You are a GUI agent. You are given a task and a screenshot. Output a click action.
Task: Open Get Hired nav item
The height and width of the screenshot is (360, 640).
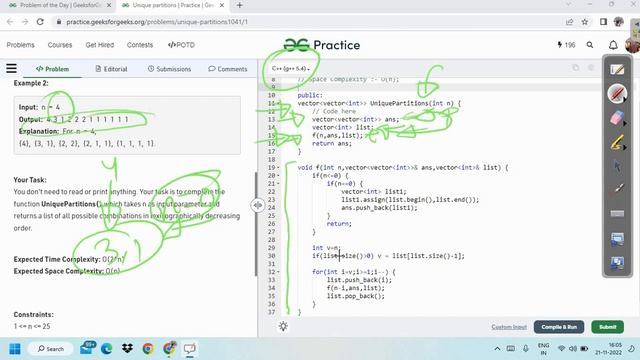(100, 45)
